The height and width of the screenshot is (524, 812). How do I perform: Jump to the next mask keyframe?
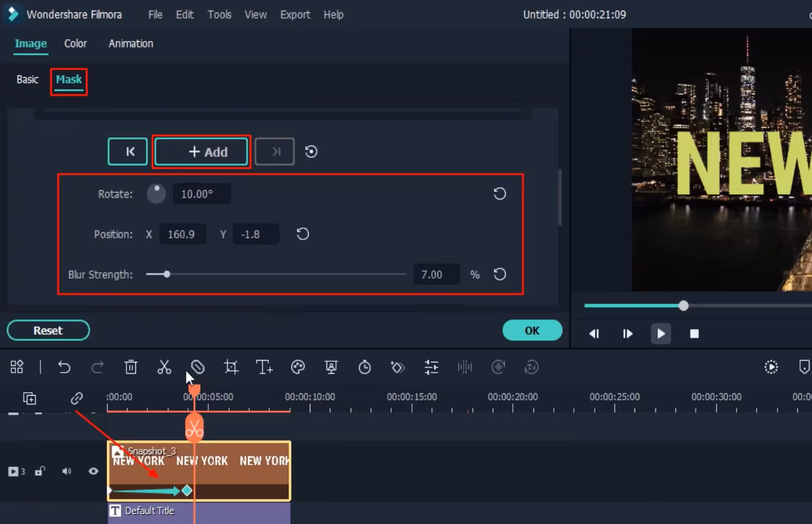(275, 151)
